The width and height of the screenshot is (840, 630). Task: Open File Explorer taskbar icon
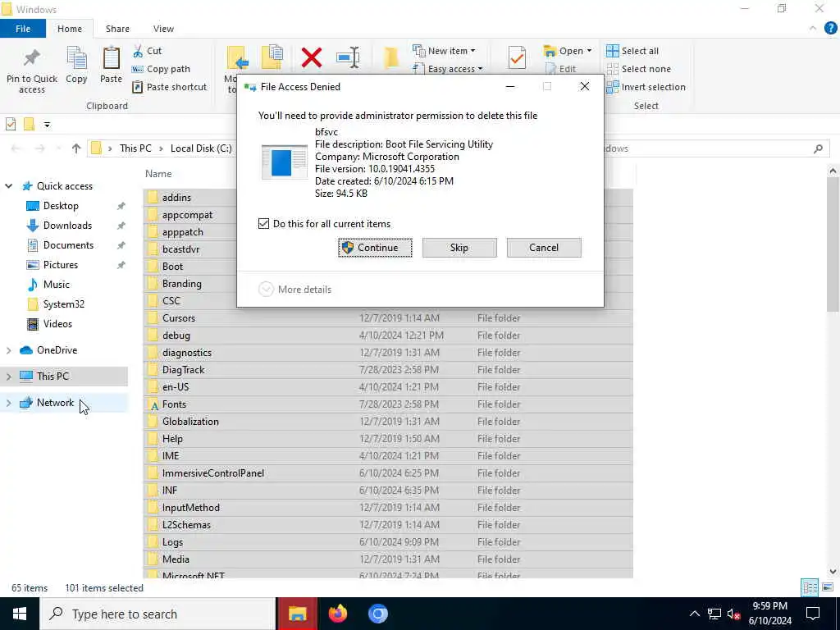pyautogui.click(x=297, y=614)
